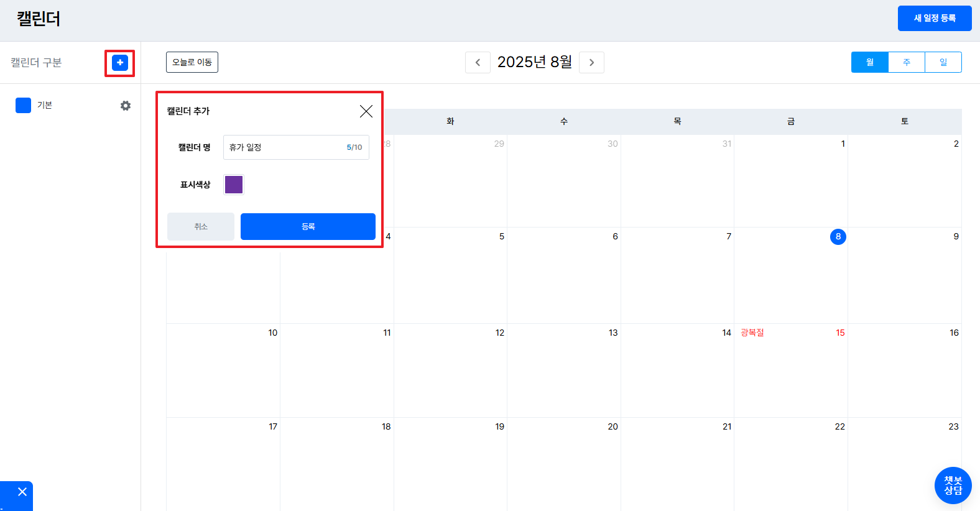This screenshot has width=980, height=511.
Task: Toggle the 기본 calendar blue checkbox
Action: tap(24, 106)
